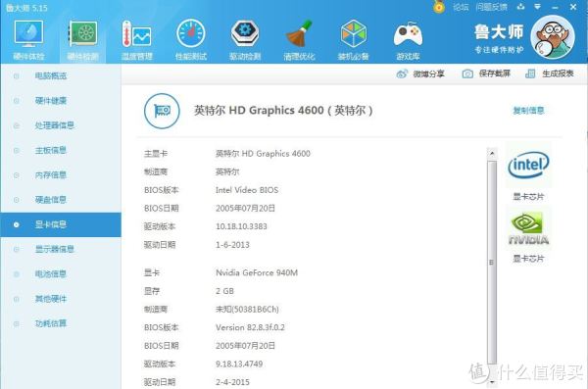588x389 pixels.
Task: Click 生成报表 generate report button
Action: 550,73
